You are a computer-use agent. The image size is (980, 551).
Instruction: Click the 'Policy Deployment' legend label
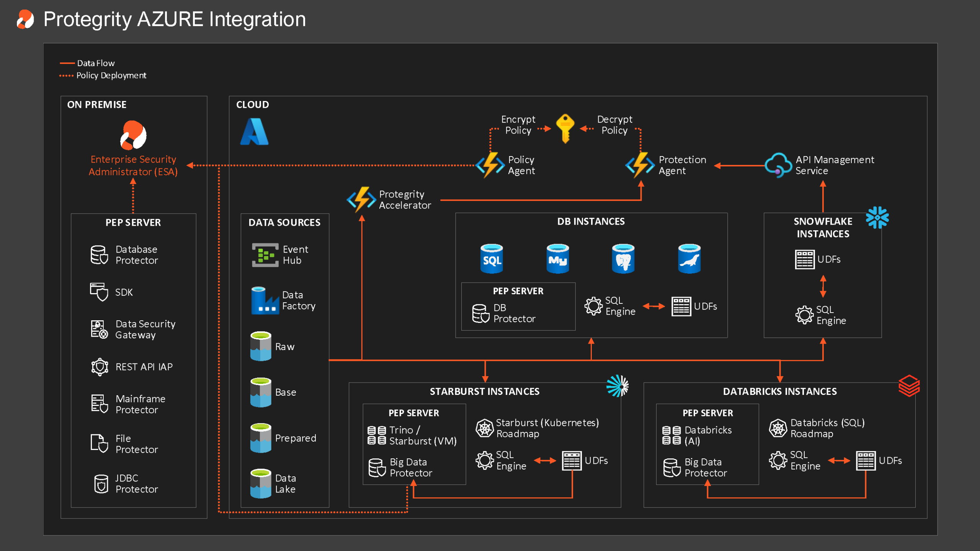[x=111, y=75]
